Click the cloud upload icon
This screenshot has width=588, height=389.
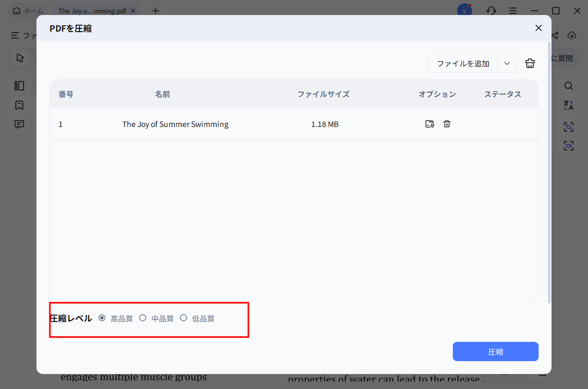(x=572, y=35)
